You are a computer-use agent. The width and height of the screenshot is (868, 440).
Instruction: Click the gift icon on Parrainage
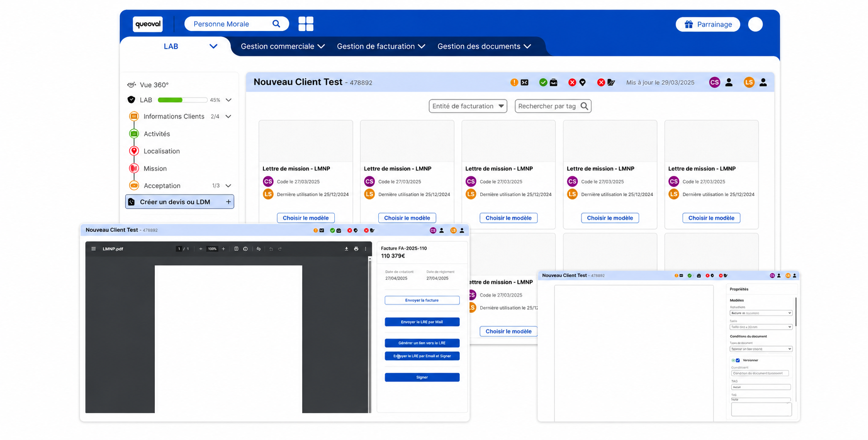point(688,24)
